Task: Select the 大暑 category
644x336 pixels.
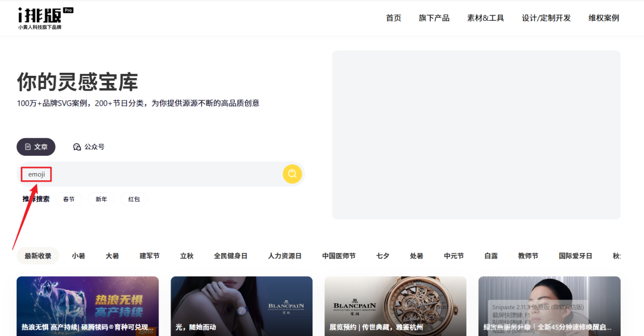Action: (x=112, y=256)
